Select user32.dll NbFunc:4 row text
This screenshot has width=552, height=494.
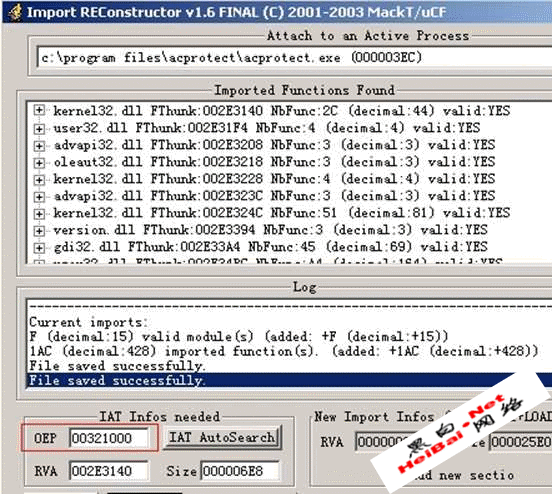[266, 128]
